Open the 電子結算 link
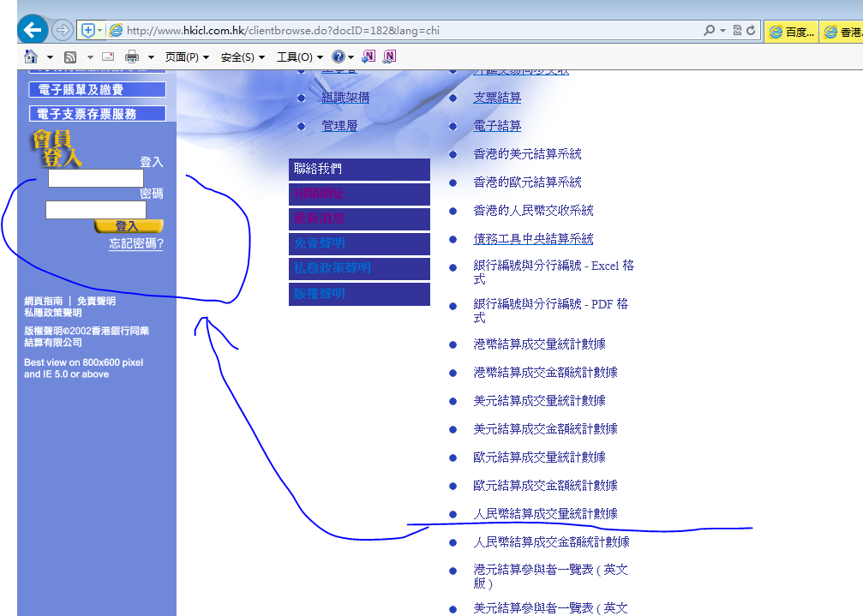 [x=497, y=126]
